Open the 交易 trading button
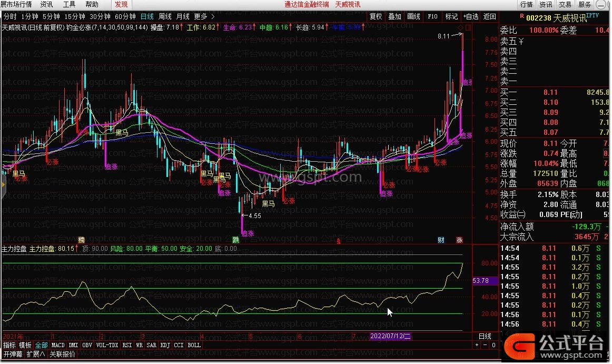Image resolution: width=612 pixels, height=364 pixels. [x=565, y=4]
